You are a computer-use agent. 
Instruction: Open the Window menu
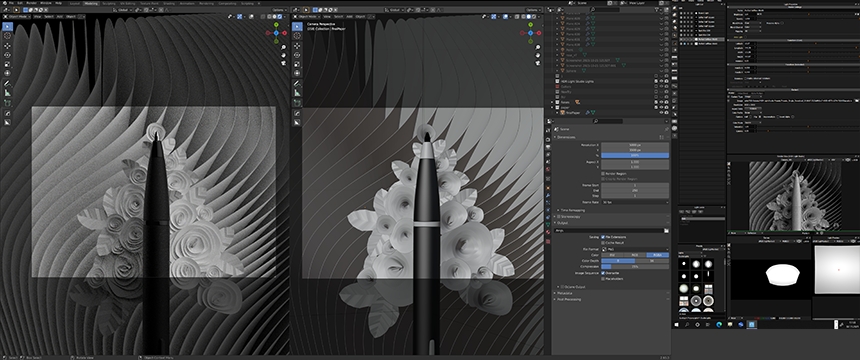[x=46, y=3]
